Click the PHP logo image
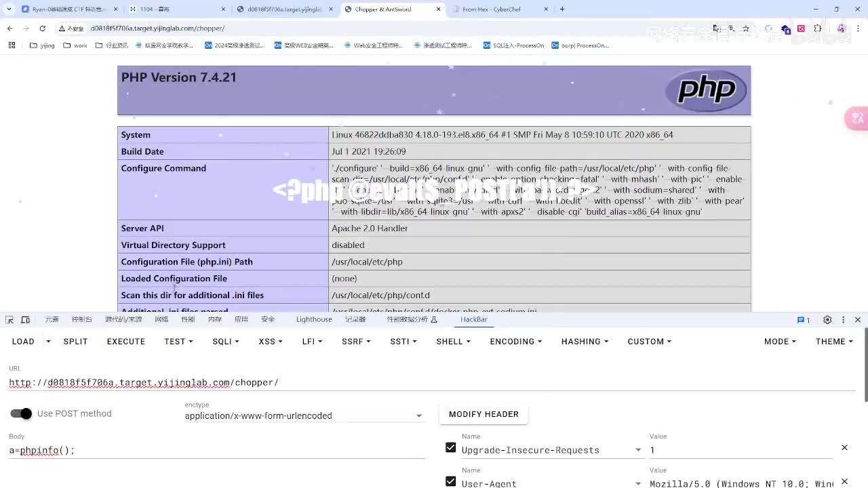The image size is (868, 488). click(705, 90)
